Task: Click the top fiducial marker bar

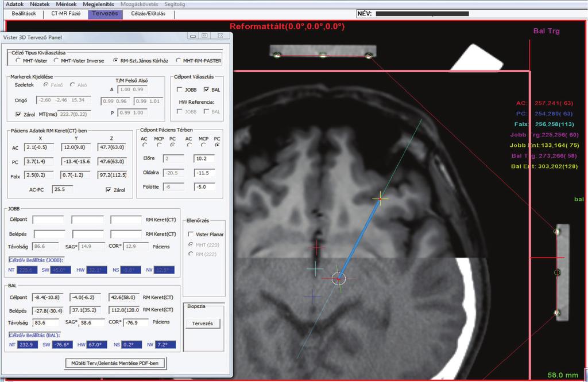Action: coord(323,51)
